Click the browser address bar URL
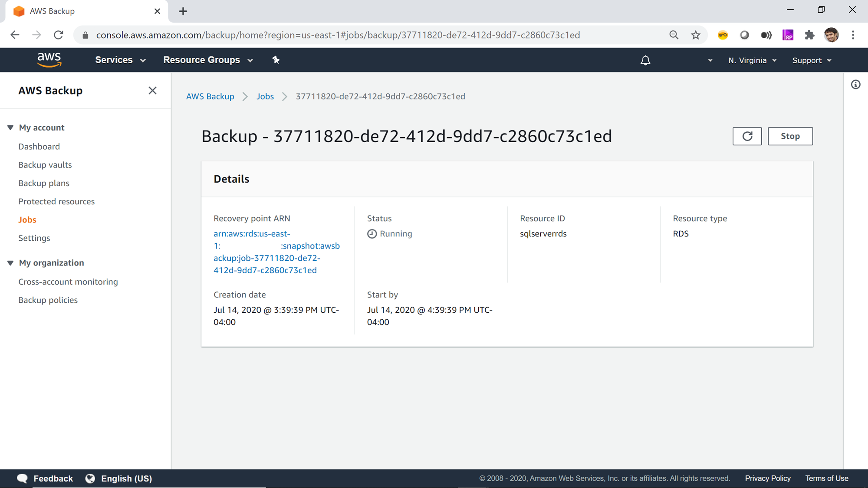 (x=338, y=35)
